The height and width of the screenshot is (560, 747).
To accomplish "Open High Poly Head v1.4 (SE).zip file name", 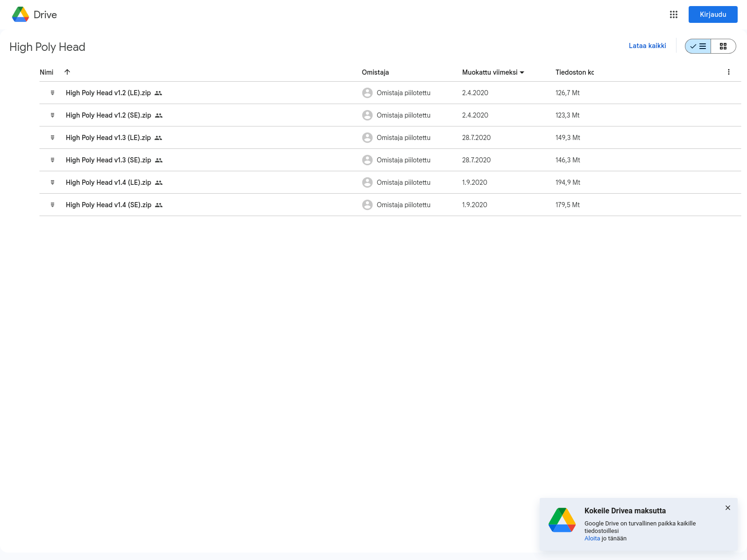I will [x=108, y=205].
